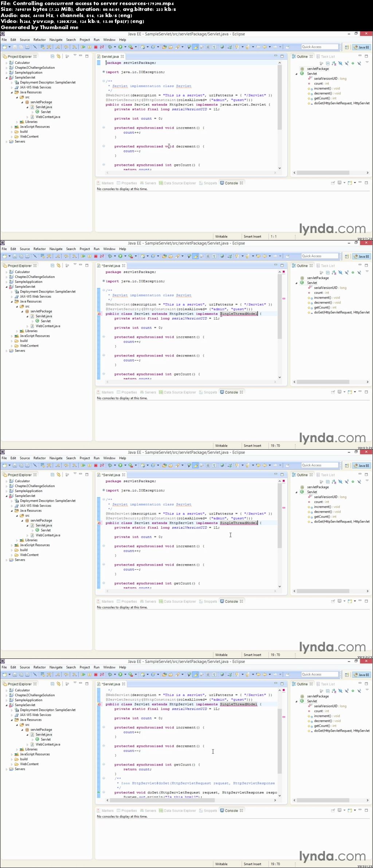The width and height of the screenshot is (373, 868).
Task: Click the editor horizontal scrollbar in bottom screenshot
Action: tap(162, 800)
